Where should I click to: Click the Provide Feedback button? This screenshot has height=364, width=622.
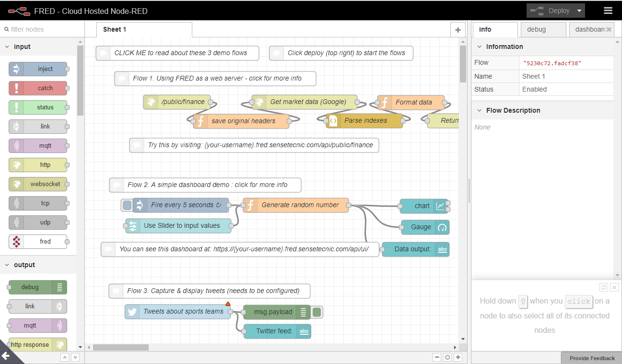(x=591, y=358)
